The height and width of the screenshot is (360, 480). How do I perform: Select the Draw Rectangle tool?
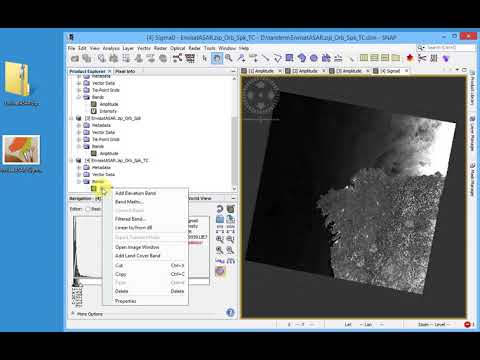[x=289, y=58]
